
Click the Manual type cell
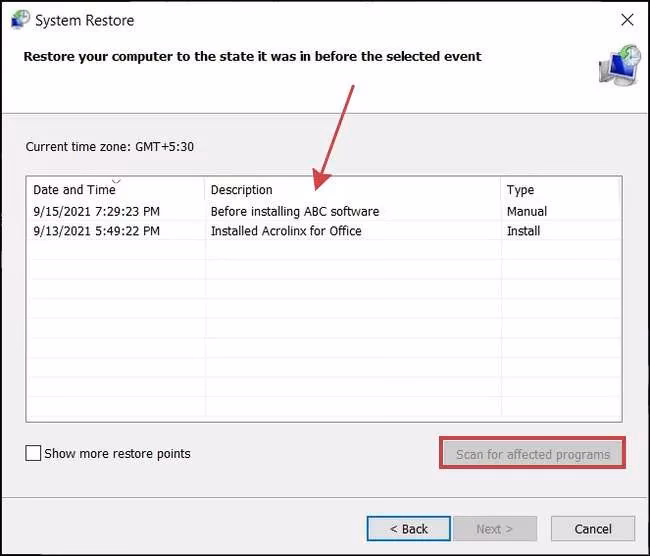point(527,211)
